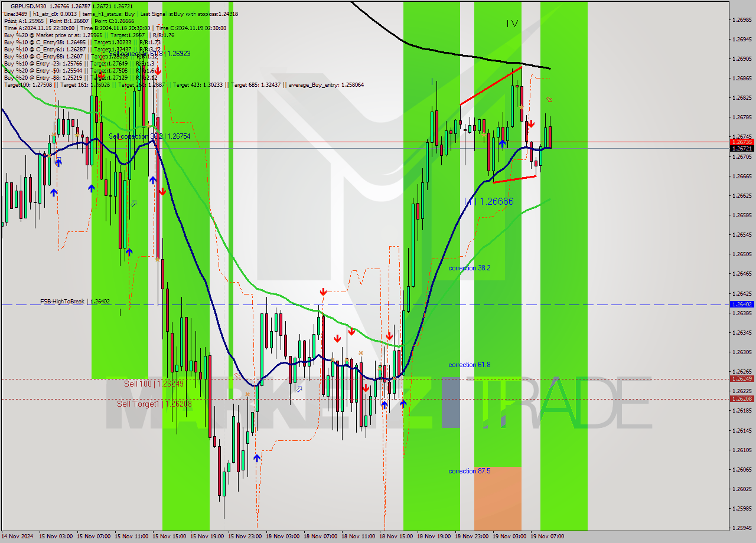Click the 18 Nov 03:00 time label
The height and width of the screenshot is (543, 756).
282,537
